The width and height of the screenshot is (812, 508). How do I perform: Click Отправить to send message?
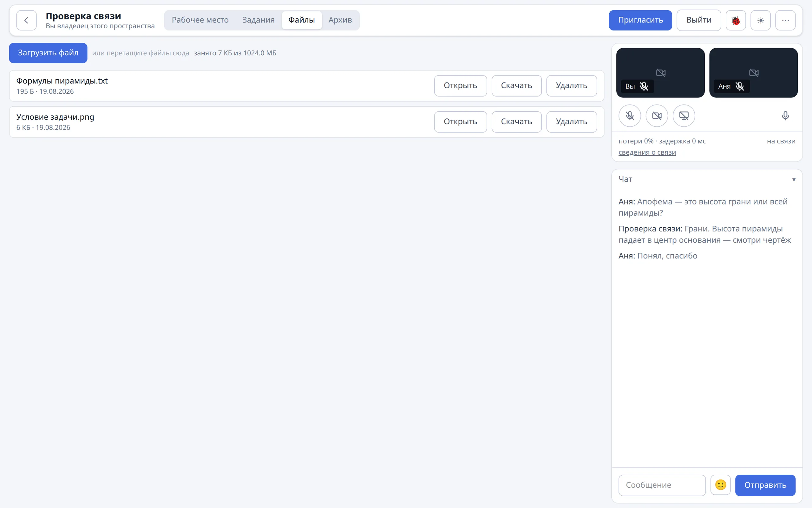click(765, 485)
